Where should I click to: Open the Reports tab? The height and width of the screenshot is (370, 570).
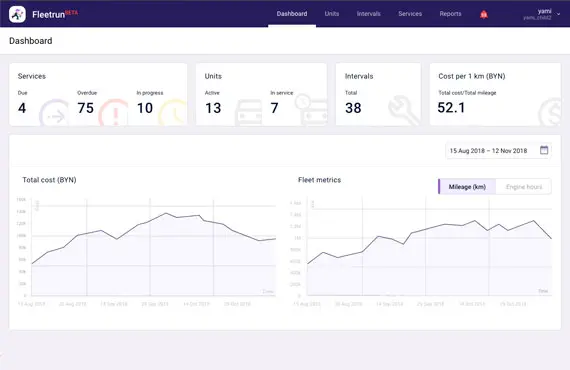(450, 14)
